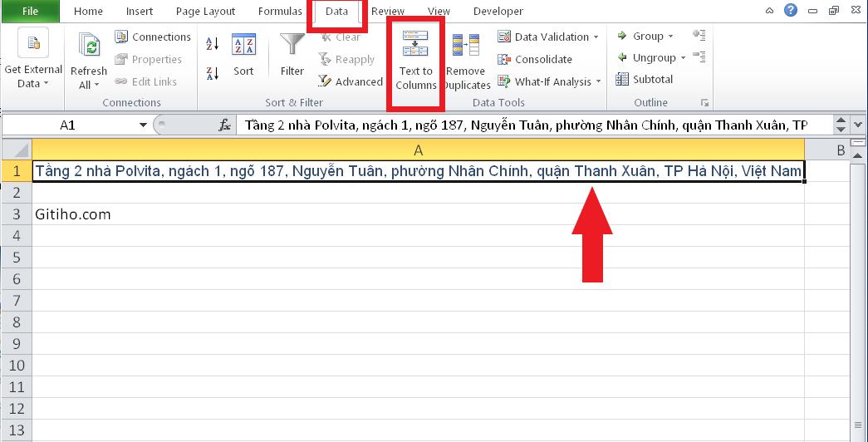Select row 1 header
The width and height of the screenshot is (868, 442).
click(x=17, y=171)
